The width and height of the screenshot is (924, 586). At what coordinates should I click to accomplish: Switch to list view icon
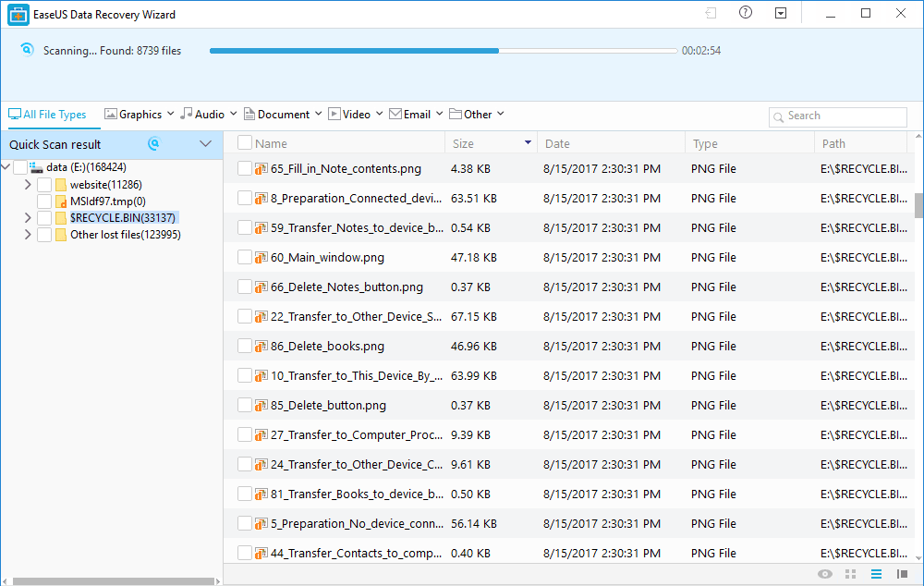click(x=876, y=574)
